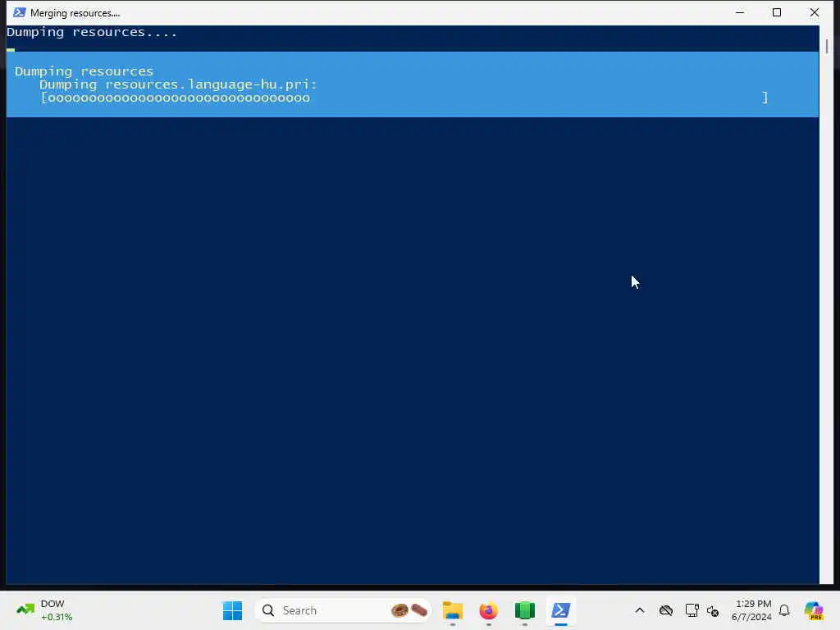The height and width of the screenshot is (630, 840).
Task: Open the notifications bell icon
Action: [x=784, y=610]
